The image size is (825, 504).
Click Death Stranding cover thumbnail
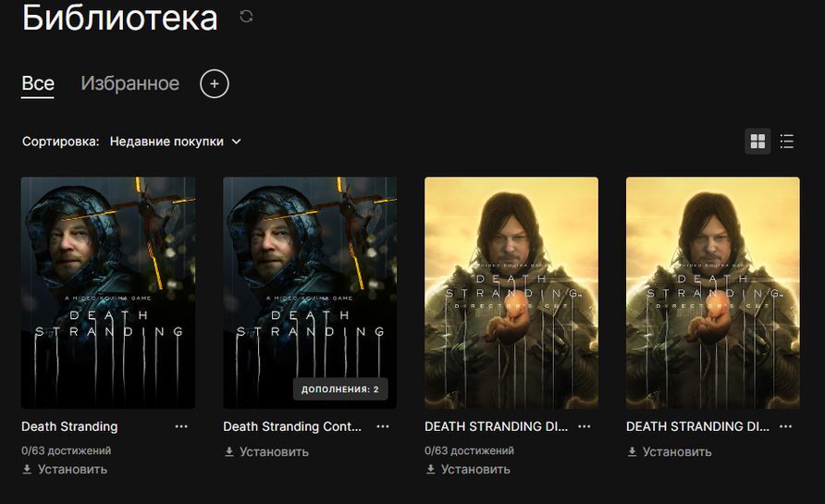108,292
